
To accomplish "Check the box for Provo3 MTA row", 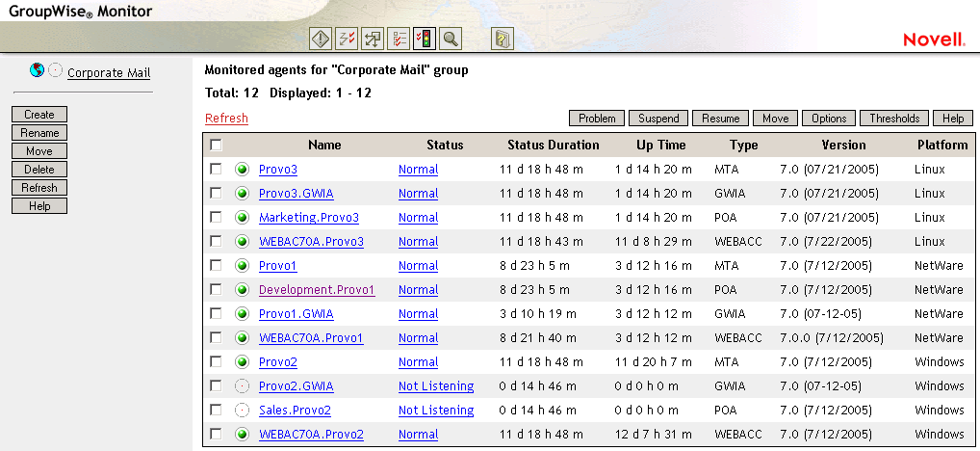I will pyautogui.click(x=216, y=169).
